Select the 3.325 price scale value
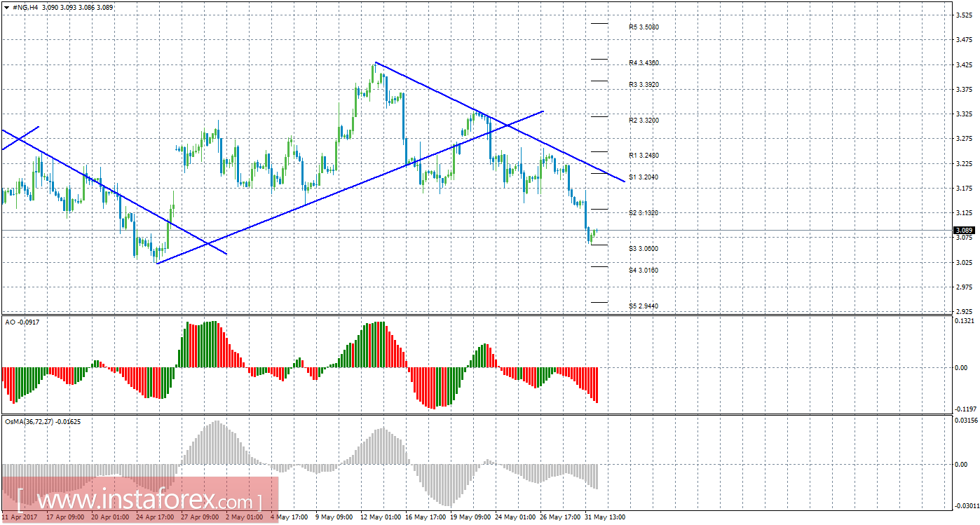Screen dimensions: 980x525 963,114
